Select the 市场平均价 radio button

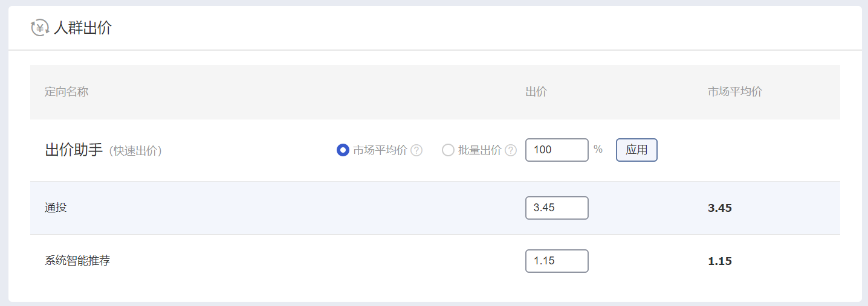click(x=343, y=150)
